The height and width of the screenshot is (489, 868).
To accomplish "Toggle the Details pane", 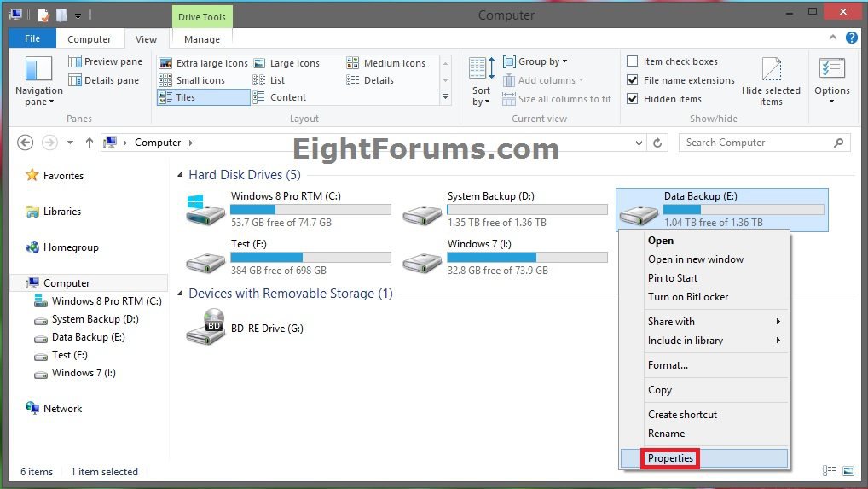I will [103, 80].
